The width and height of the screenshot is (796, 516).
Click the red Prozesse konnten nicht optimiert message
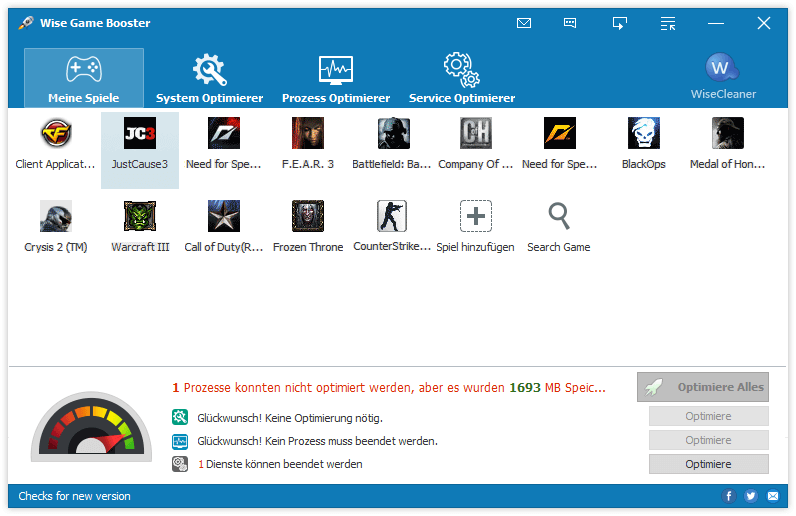[x=389, y=388]
